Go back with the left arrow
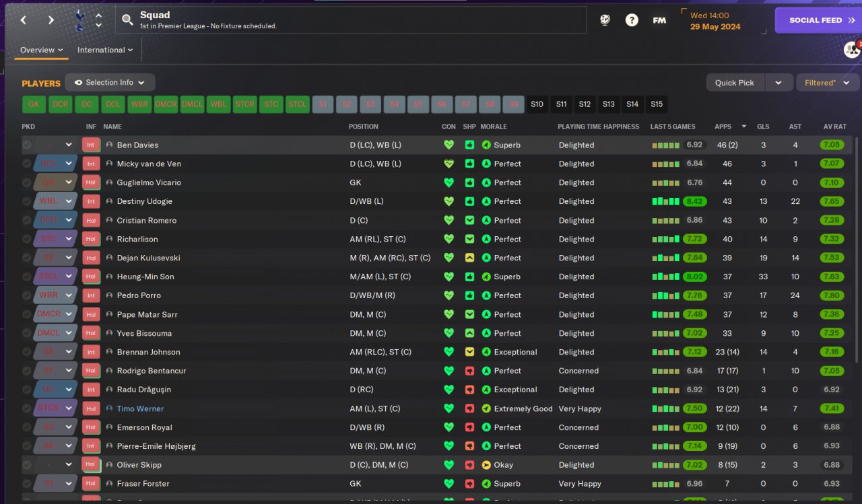 (24, 20)
